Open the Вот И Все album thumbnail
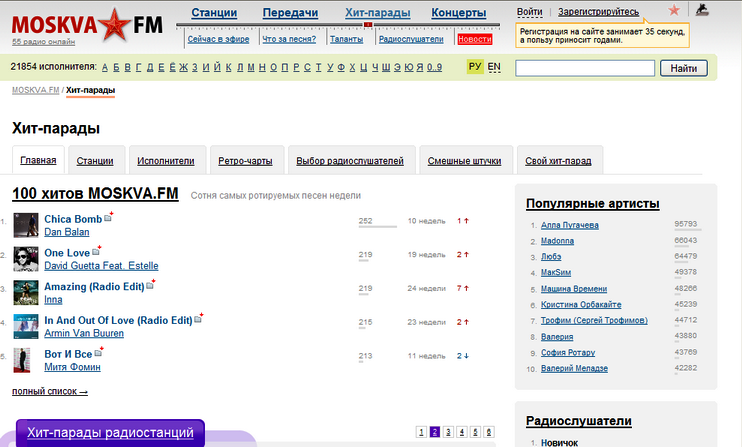 22,360
